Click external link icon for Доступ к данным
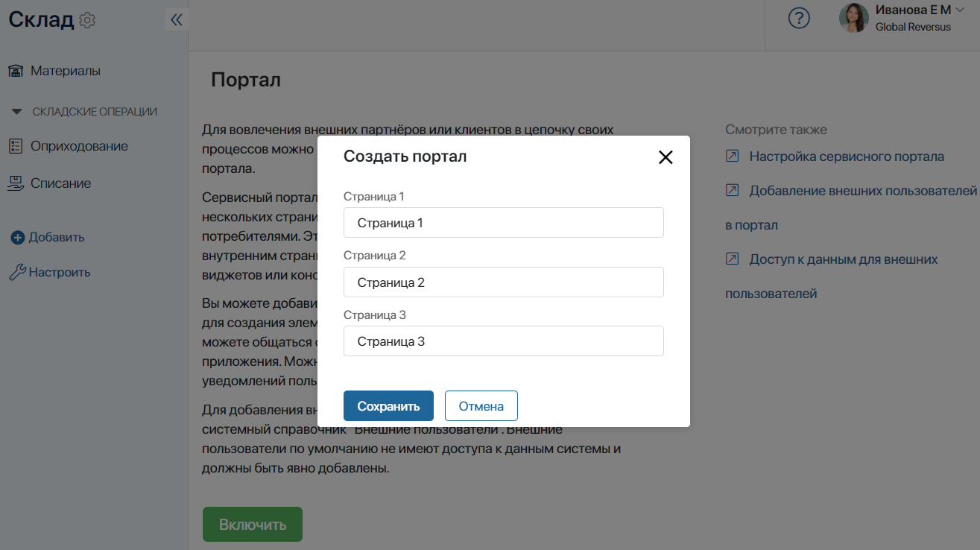Screen dimensions: 980x550 (732, 259)
